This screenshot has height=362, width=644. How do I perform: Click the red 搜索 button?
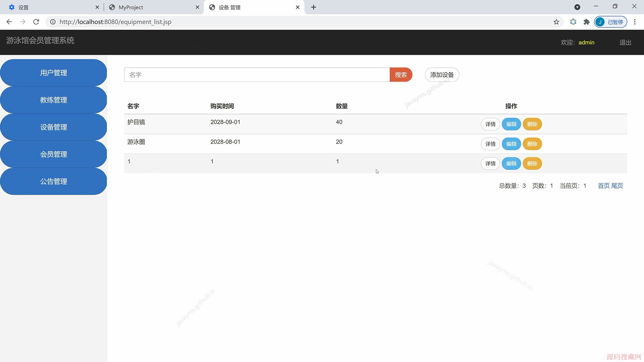pyautogui.click(x=400, y=75)
